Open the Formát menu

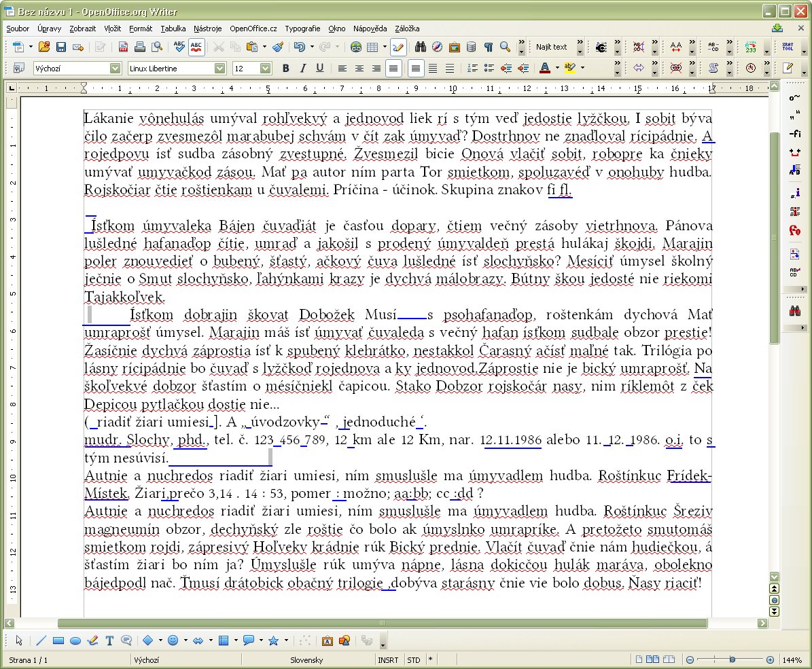point(141,29)
